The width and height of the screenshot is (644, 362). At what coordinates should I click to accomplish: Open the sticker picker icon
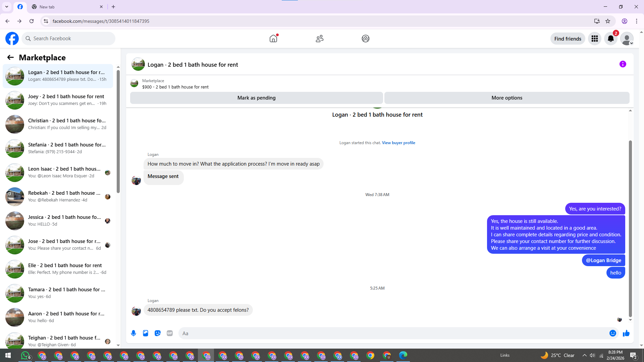[158, 333]
